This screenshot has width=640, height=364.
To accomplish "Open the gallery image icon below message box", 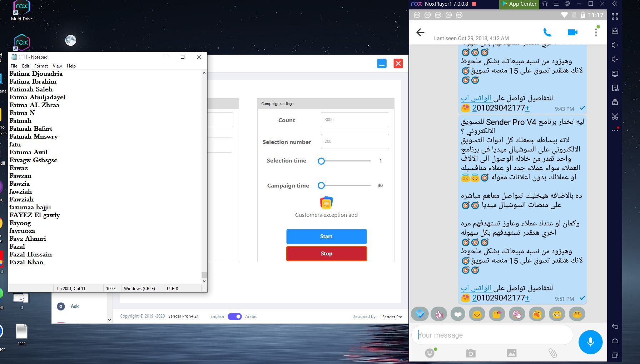I will [x=512, y=353].
